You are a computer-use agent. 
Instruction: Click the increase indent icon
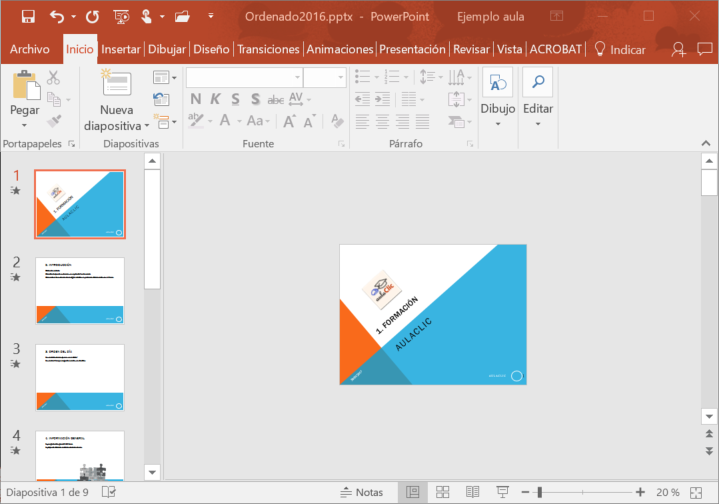coord(382,99)
